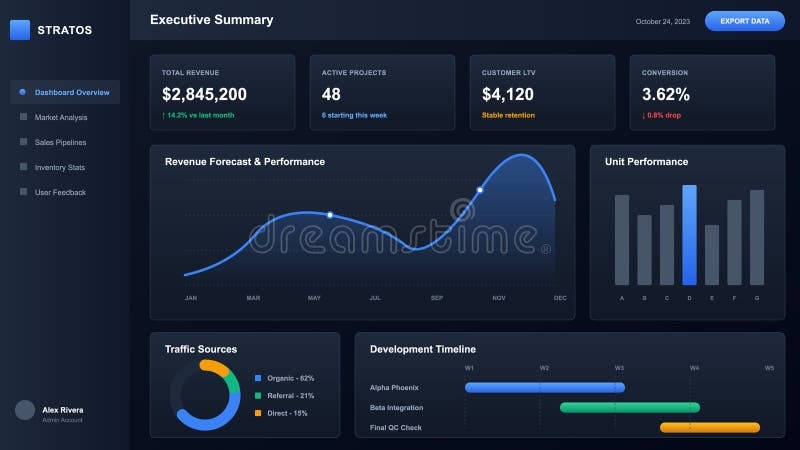Screen dimensions: 800x450
Task: Open the Dashboard Overview menu item
Action: point(65,92)
